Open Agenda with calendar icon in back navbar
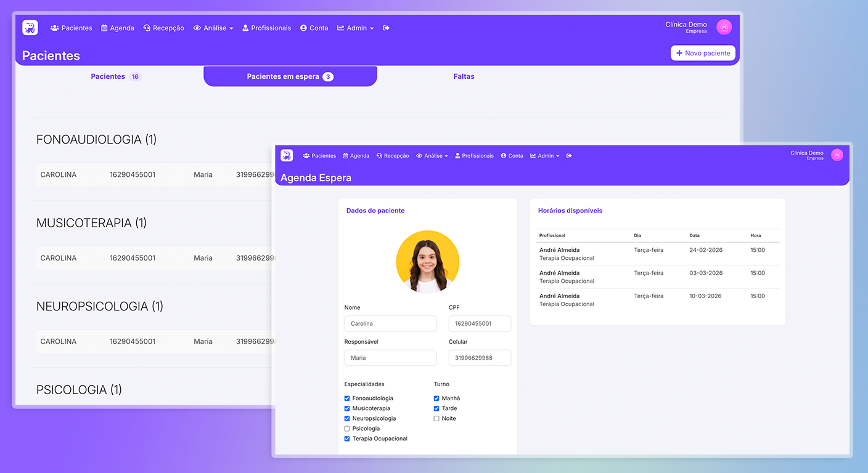The width and height of the screenshot is (868, 473). pyautogui.click(x=118, y=28)
